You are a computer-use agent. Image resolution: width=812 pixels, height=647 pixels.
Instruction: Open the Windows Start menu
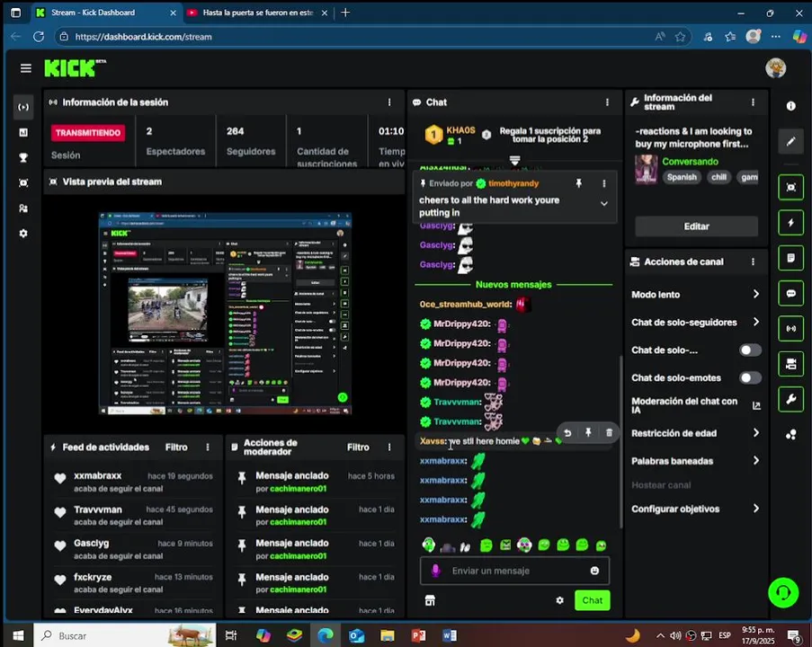(18, 635)
